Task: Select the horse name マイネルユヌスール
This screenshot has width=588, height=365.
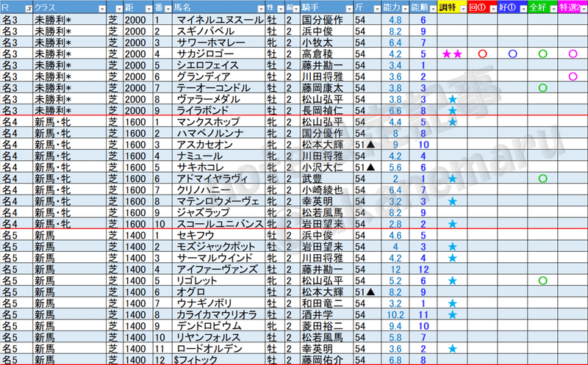Action: (220, 20)
